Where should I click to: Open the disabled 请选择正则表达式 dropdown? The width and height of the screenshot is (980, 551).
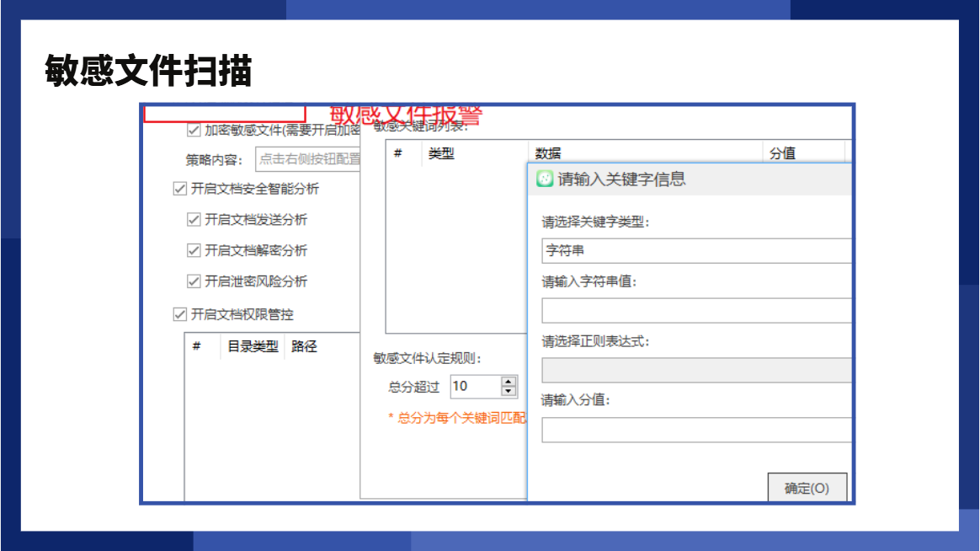[x=696, y=370]
